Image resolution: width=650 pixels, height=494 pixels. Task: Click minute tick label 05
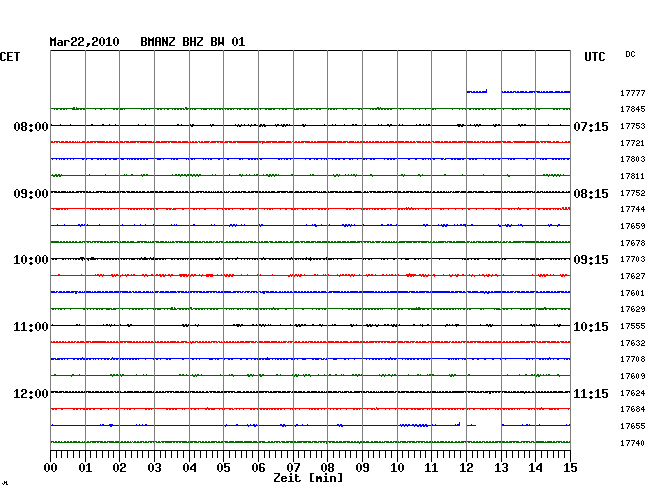pos(223,468)
